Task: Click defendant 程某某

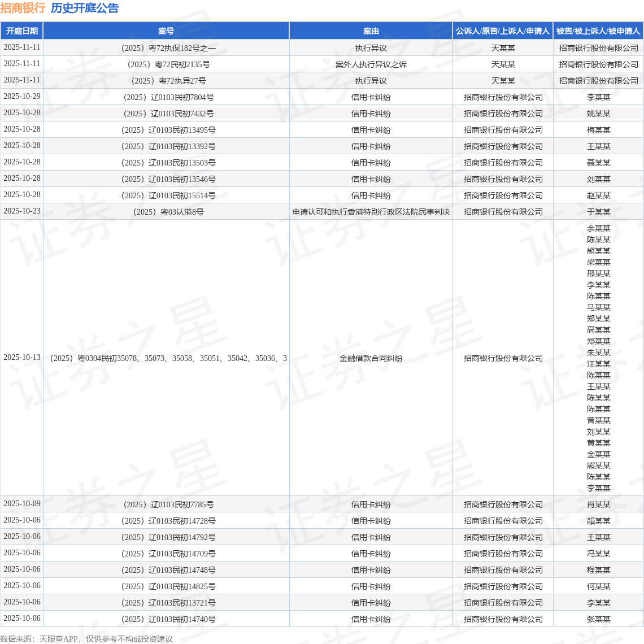Action: (598, 571)
